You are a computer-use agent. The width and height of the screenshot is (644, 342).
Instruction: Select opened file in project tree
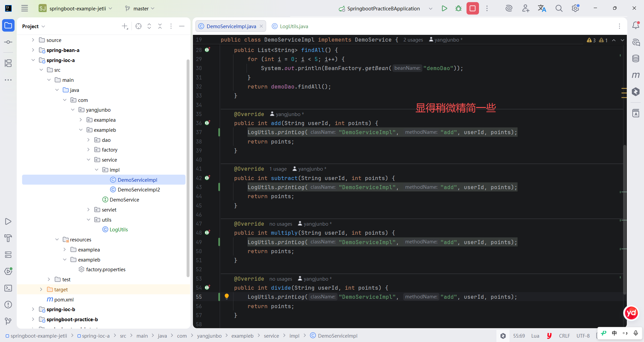(139, 26)
